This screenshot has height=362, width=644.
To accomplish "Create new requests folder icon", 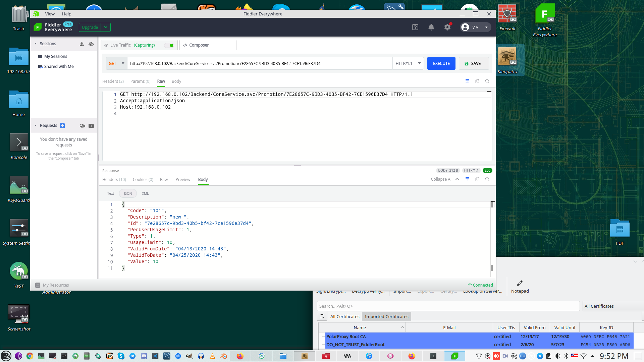I will 91,126.
